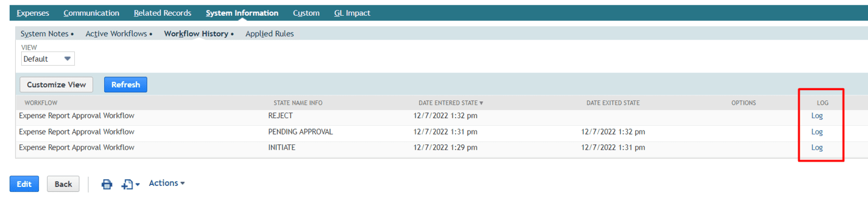Viewport: 868px width, 200px height.
Task: Go to the GL Impact tab
Action: pos(352,13)
